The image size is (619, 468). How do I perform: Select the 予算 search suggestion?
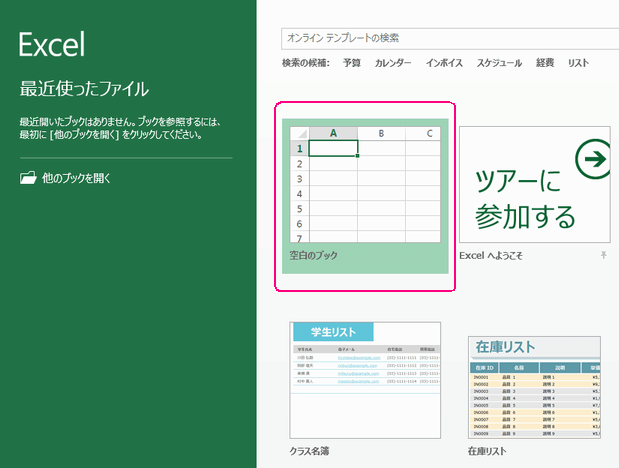(x=352, y=63)
